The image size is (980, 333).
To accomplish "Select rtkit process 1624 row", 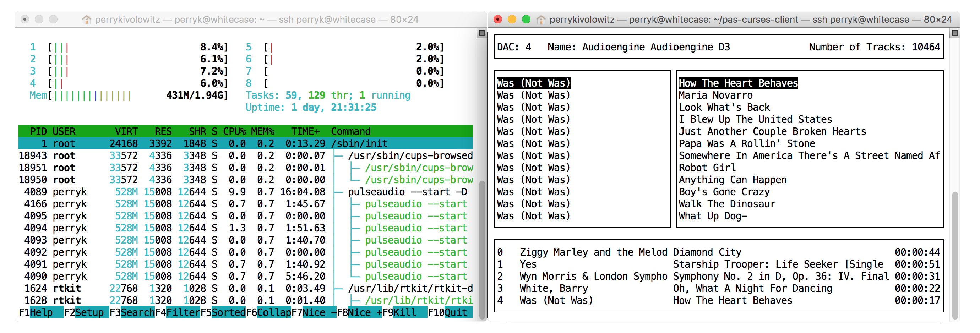I will coord(246,289).
